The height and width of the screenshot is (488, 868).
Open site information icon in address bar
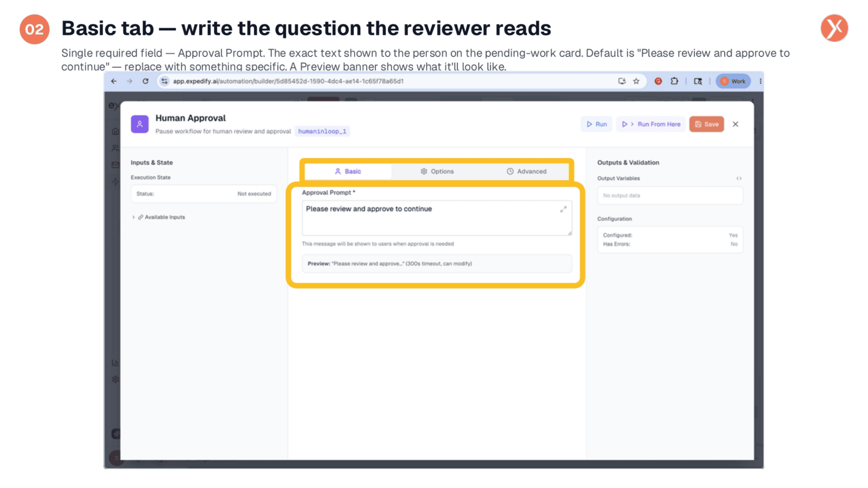click(164, 81)
